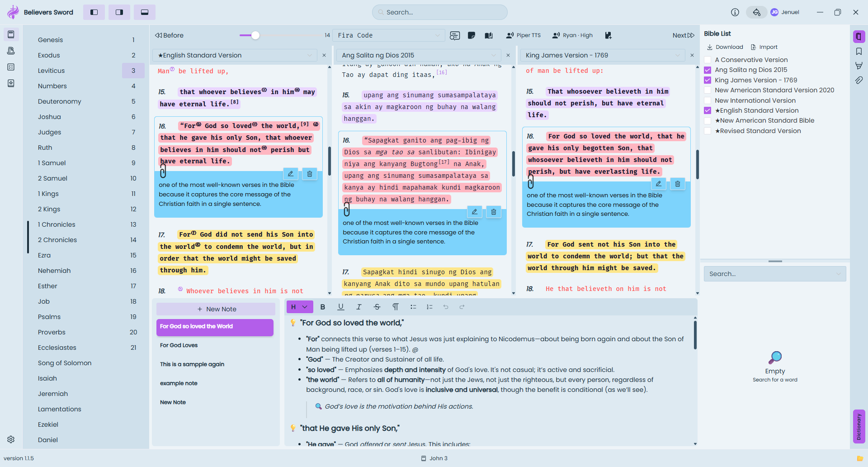Insert a bullet list in the note
This screenshot has height=467, width=868.
pos(413,307)
